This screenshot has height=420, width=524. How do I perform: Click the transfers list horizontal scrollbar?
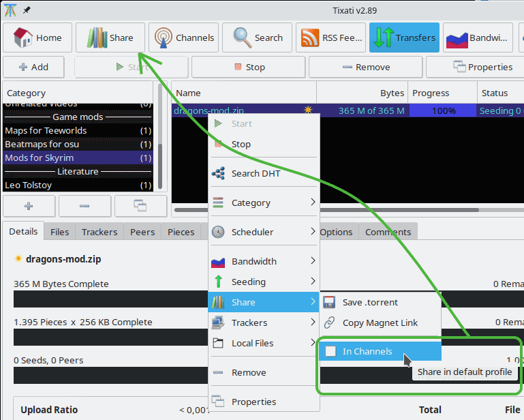(x=326, y=210)
